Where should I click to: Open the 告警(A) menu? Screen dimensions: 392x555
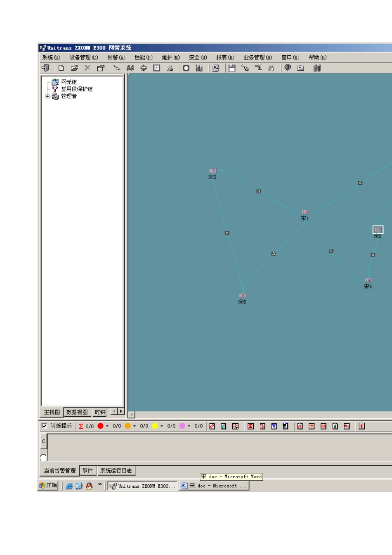(x=116, y=57)
